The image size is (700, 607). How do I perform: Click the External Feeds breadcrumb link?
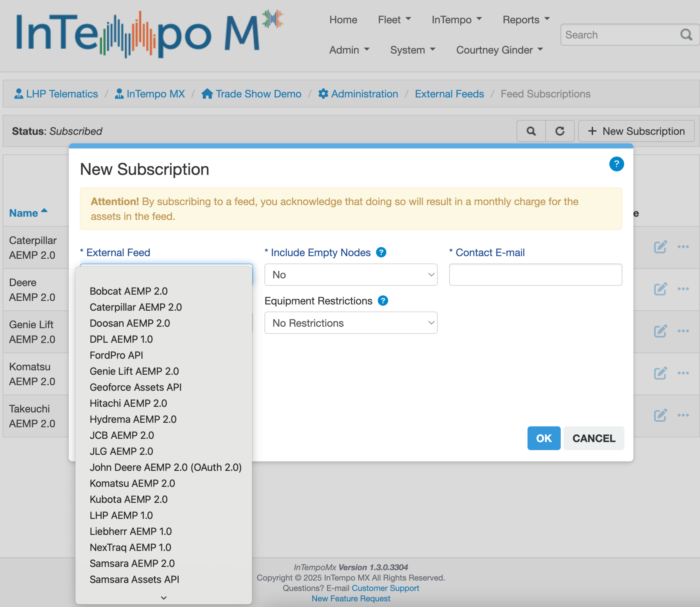449,94
